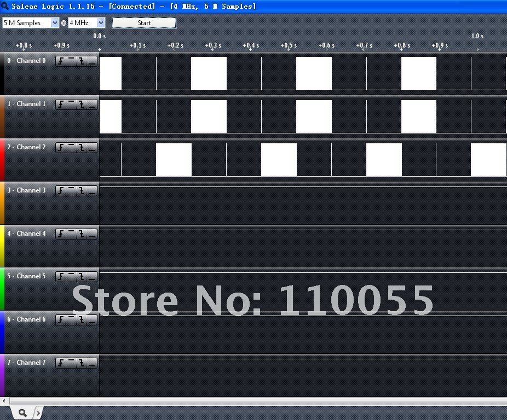This screenshot has height=420, width=507.
Task: Set high level trigger on Channel 1
Action: coord(71,104)
